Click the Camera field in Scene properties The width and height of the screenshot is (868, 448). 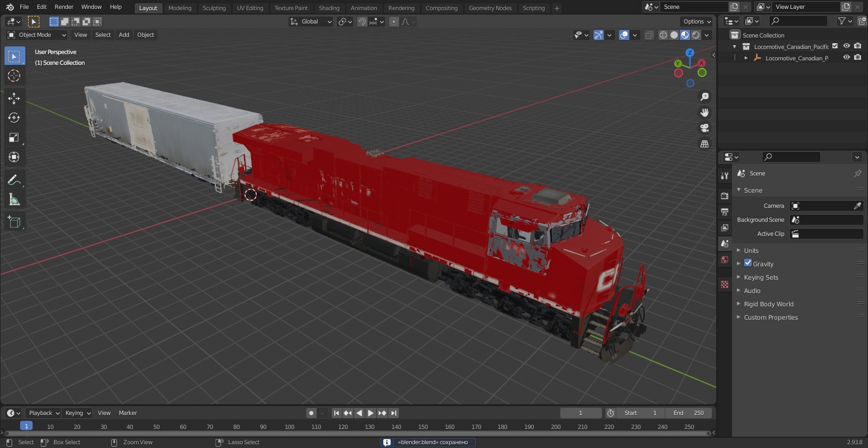click(827, 206)
